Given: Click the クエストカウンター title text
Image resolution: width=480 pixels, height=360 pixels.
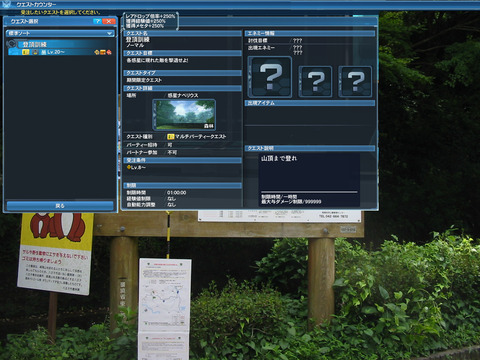Looking at the screenshot, I should [x=36, y=5].
